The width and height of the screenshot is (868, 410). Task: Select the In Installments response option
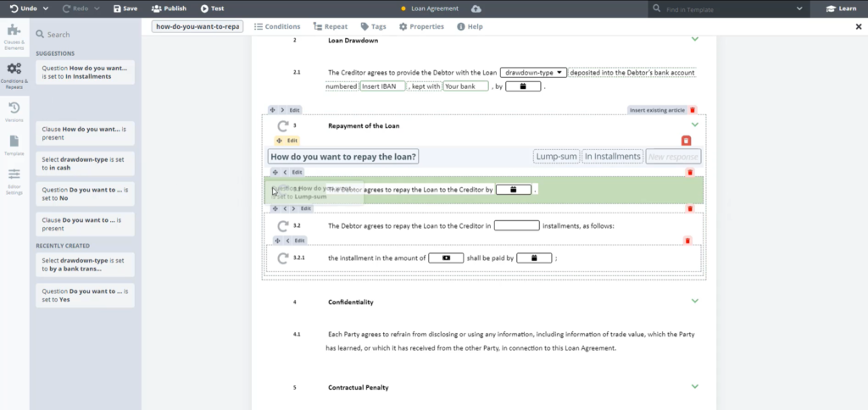pos(613,157)
